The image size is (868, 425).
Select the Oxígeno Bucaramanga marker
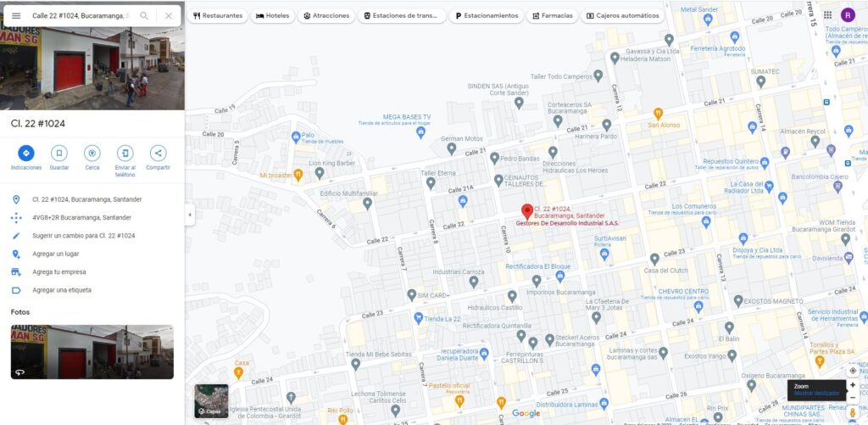tap(751, 385)
